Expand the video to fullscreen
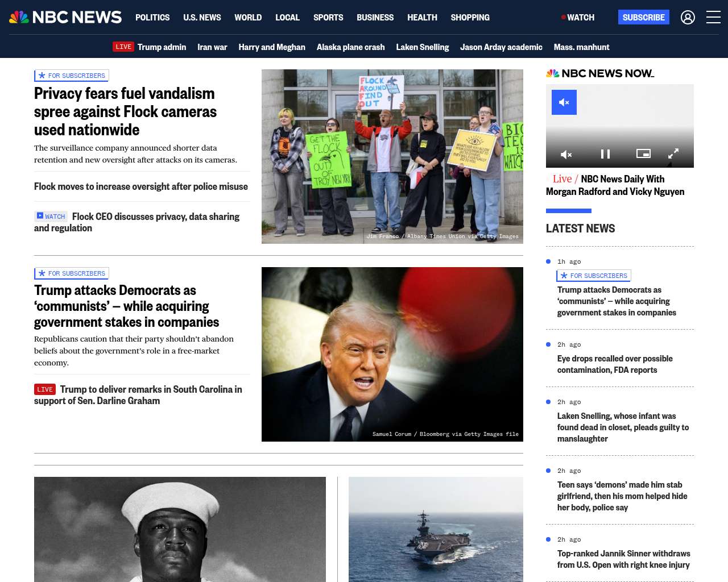The height and width of the screenshot is (582, 728). [x=673, y=153]
